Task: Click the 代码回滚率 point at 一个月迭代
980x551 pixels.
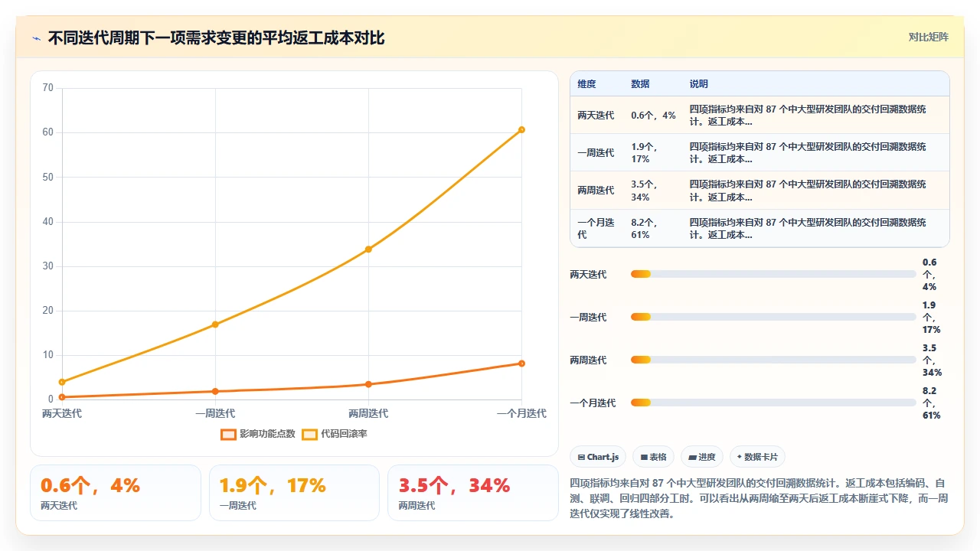Action: (x=521, y=129)
